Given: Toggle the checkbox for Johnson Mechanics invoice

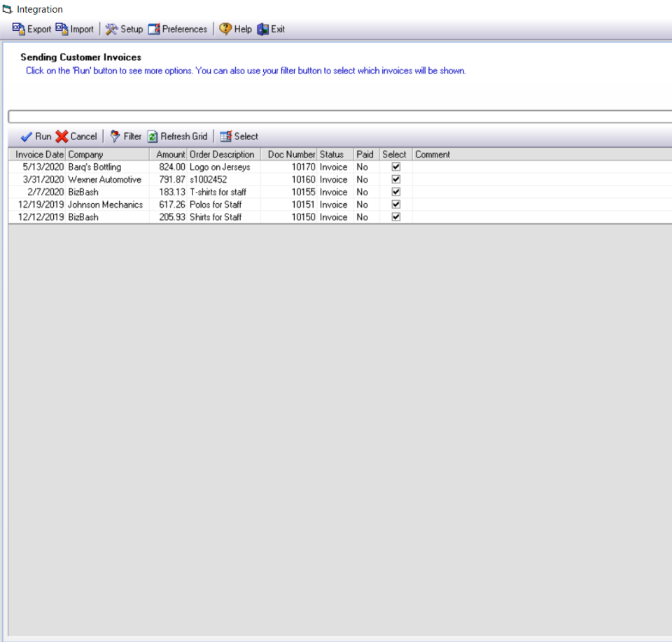Looking at the screenshot, I should click(x=394, y=204).
